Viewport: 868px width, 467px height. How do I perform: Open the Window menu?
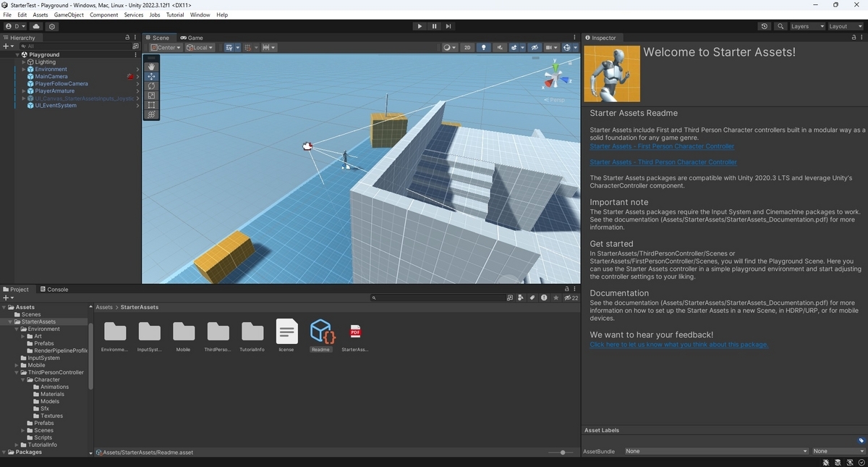200,14
